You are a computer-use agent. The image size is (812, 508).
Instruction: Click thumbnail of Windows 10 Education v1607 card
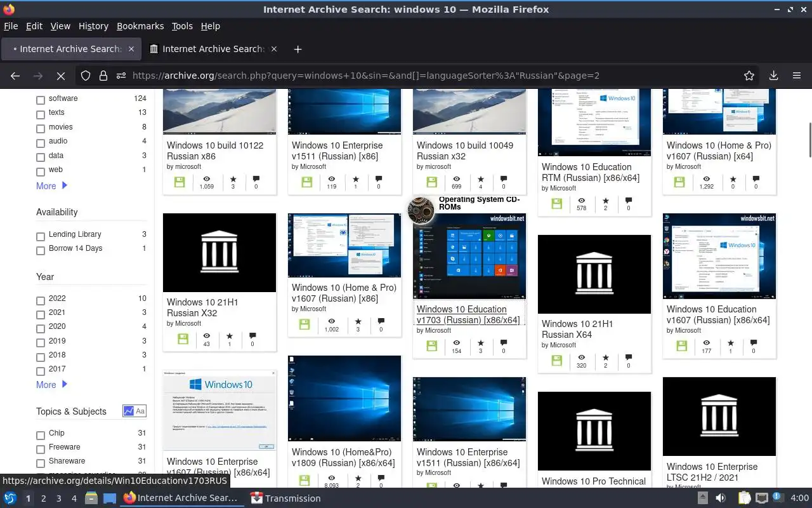[719, 256]
